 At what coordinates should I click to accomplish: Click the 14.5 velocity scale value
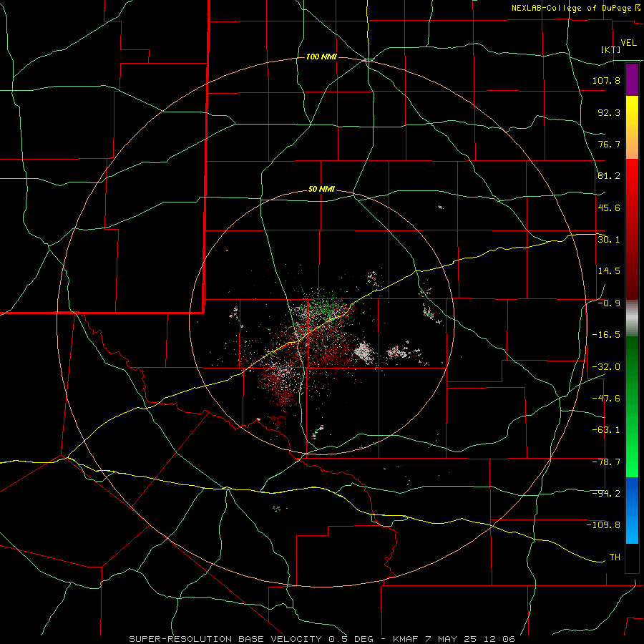pyautogui.click(x=609, y=271)
